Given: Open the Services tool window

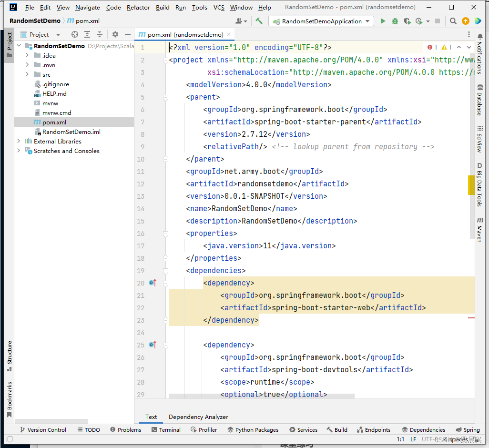Looking at the screenshot, I should pyautogui.click(x=304, y=429).
